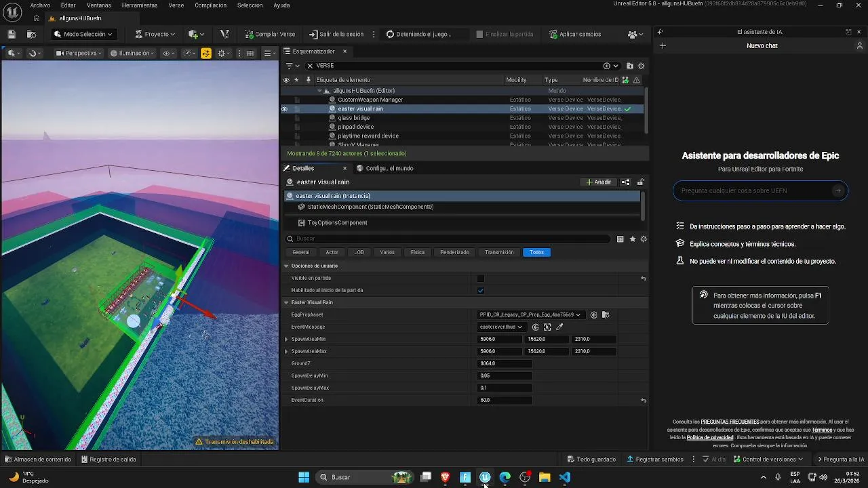Click browse-to-asset icon for EggPropAsset
This screenshot has height=488, width=868.
click(x=606, y=314)
